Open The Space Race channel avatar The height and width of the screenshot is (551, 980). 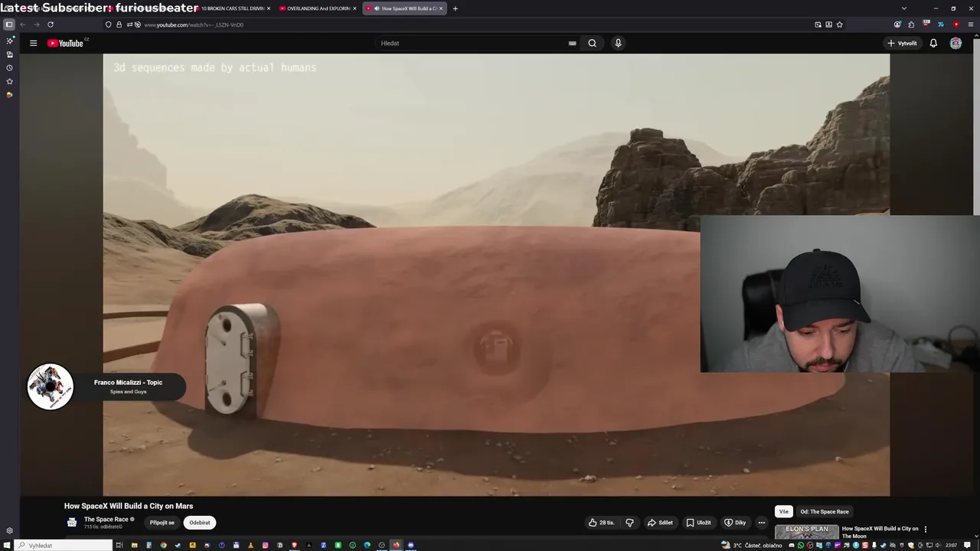pyautogui.click(x=72, y=523)
